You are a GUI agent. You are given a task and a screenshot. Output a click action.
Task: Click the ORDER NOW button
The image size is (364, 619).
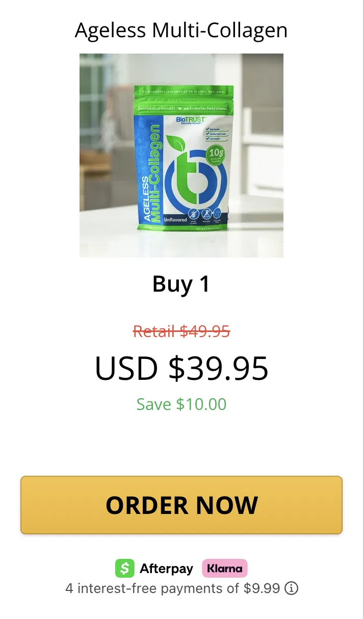tap(181, 505)
